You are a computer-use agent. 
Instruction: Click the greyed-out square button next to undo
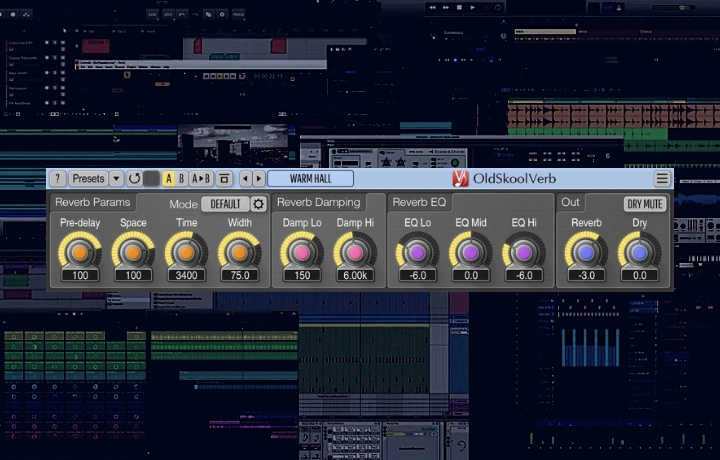[x=152, y=178]
